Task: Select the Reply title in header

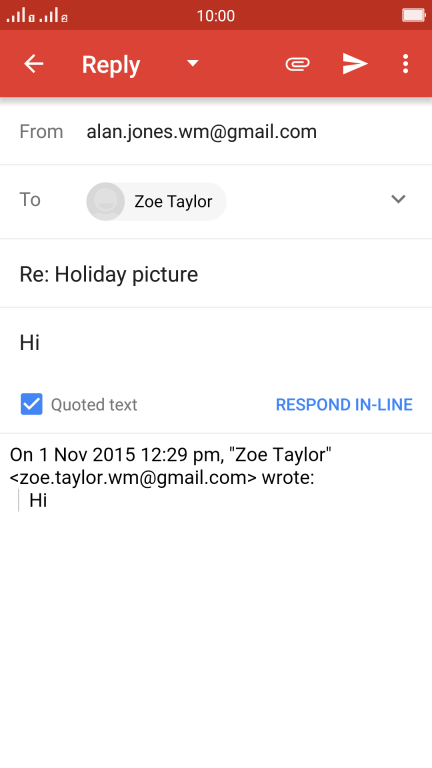Action: click(111, 65)
